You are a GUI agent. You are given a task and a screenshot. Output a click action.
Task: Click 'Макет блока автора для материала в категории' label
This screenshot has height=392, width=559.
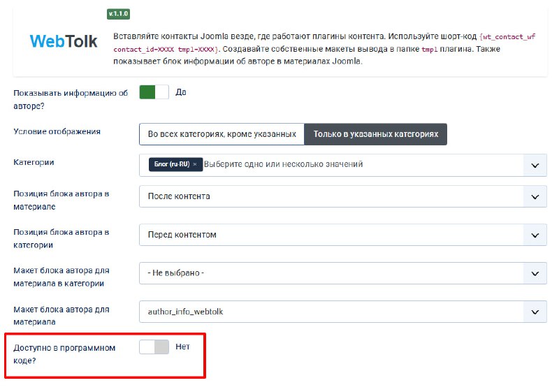click(61, 277)
